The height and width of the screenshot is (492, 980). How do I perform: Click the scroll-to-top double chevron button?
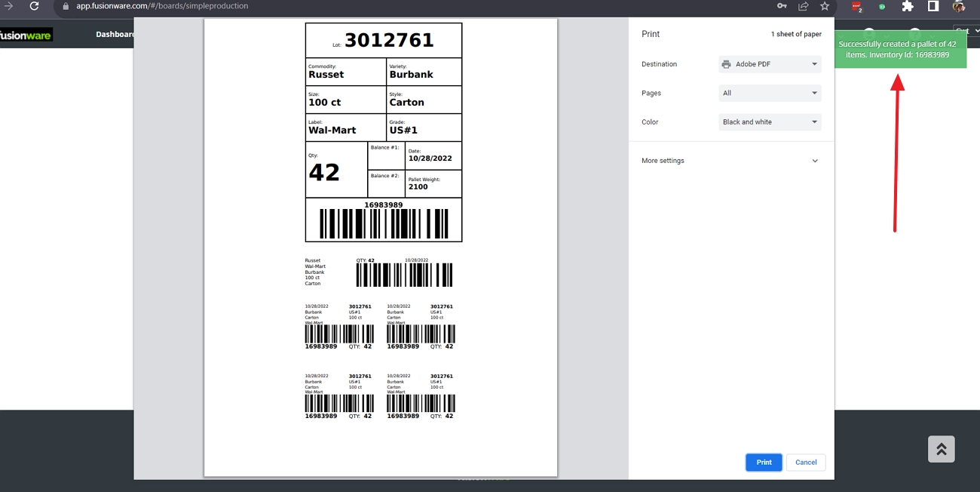(x=941, y=449)
